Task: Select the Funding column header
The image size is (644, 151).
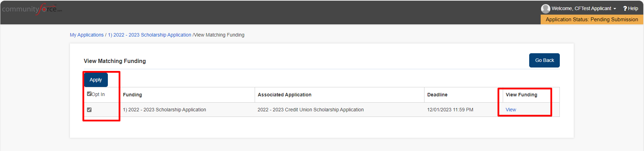Action: point(133,95)
